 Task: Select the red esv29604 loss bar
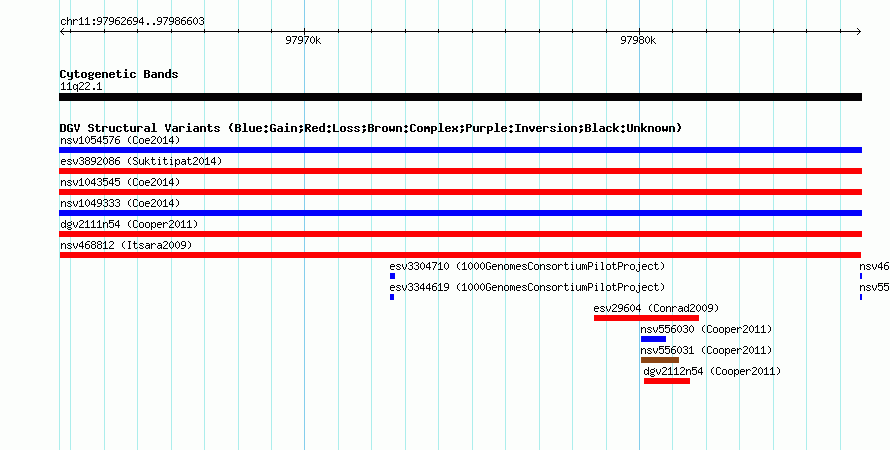646,318
